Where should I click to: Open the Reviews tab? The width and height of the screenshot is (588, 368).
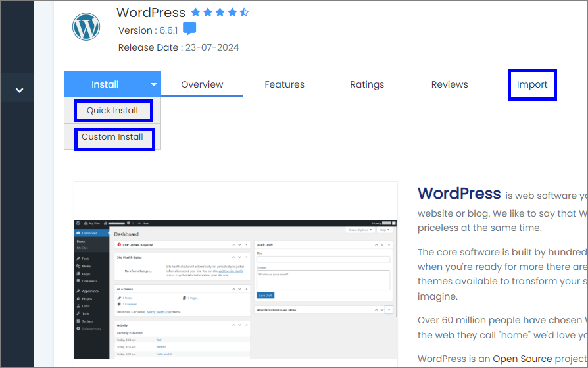(450, 84)
